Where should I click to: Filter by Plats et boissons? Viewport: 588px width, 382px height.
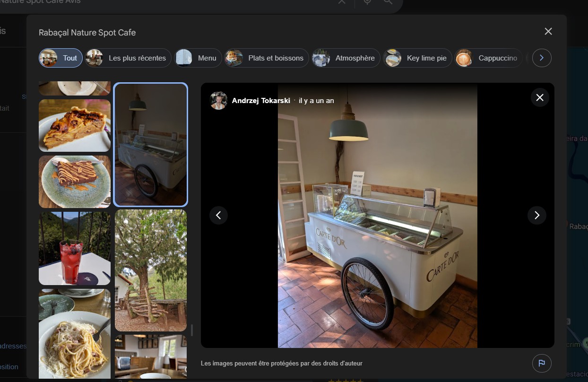[x=267, y=58]
